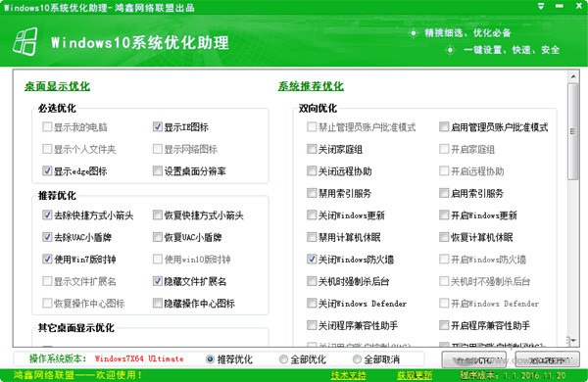Close the Windows10系统优化助理 window
Screen dimensions: 588x382
(x=579, y=6)
